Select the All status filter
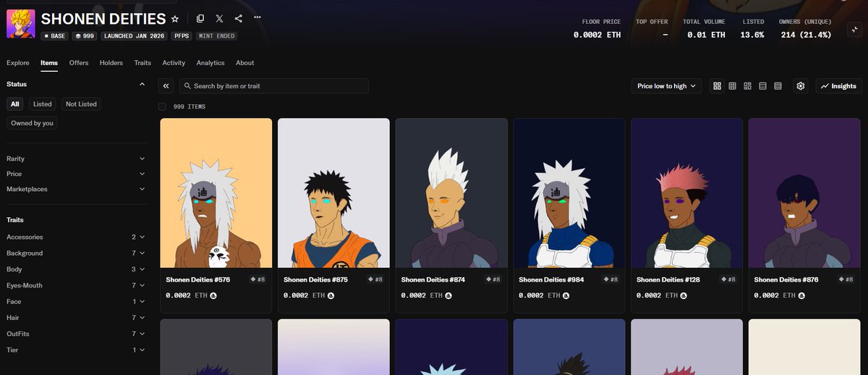This screenshot has width=868, height=375. click(15, 104)
